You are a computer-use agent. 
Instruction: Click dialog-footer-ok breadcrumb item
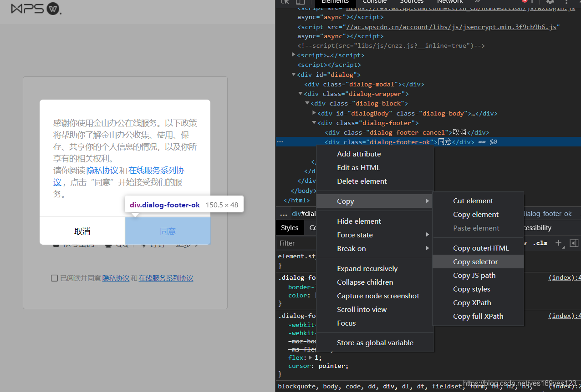[547, 214]
